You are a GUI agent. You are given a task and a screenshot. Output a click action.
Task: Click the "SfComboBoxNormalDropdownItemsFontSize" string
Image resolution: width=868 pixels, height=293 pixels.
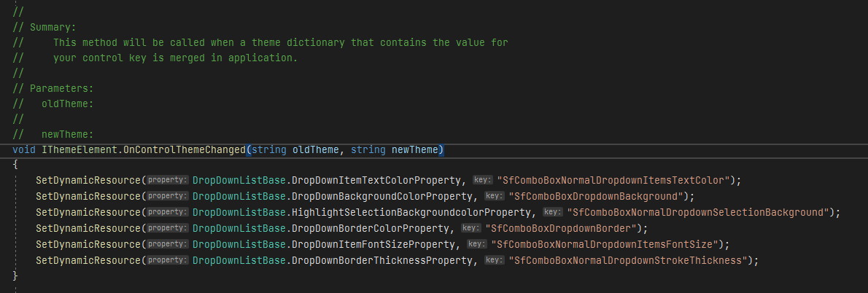pos(605,244)
